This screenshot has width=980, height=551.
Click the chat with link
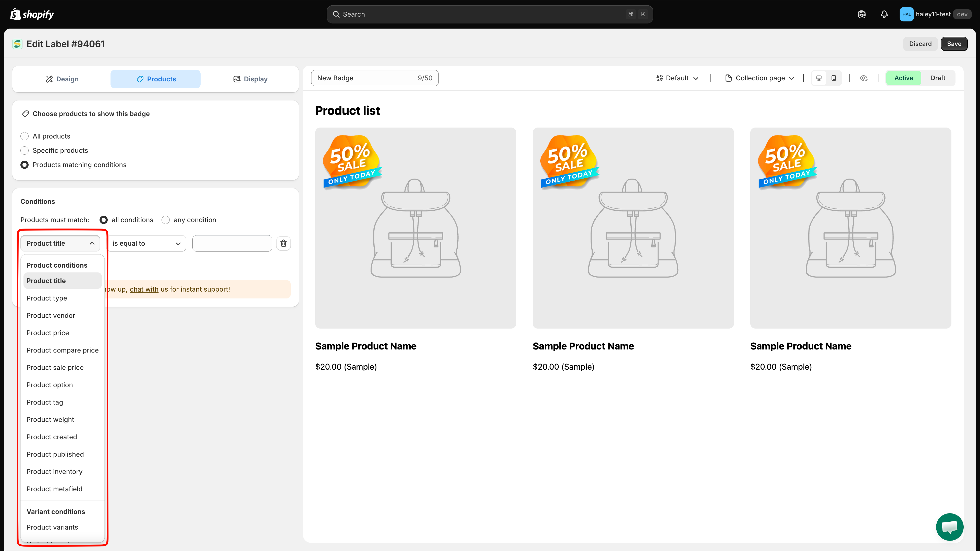click(x=144, y=289)
